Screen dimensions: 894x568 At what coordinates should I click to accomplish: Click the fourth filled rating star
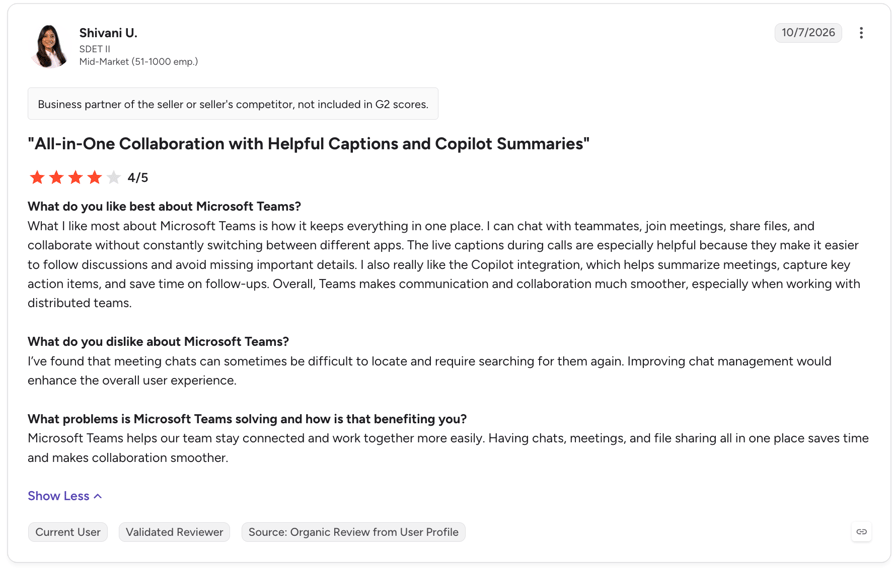tap(95, 177)
